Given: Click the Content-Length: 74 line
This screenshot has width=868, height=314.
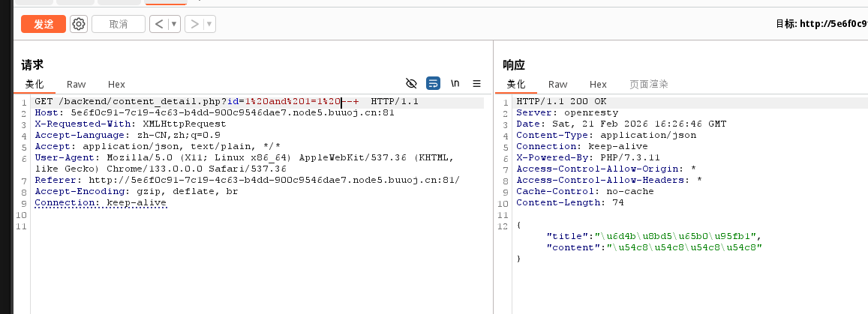Looking at the screenshot, I should click(x=569, y=203).
